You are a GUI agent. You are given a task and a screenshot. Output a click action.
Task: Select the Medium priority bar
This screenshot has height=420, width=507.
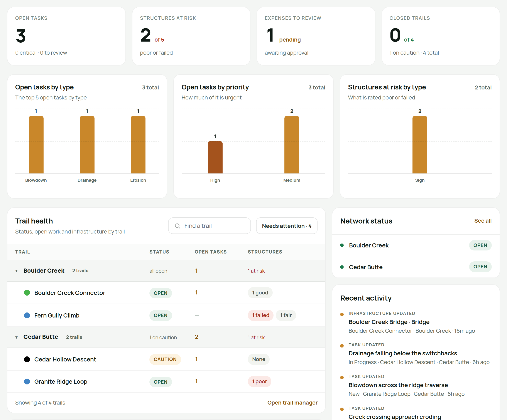(292, 145)
